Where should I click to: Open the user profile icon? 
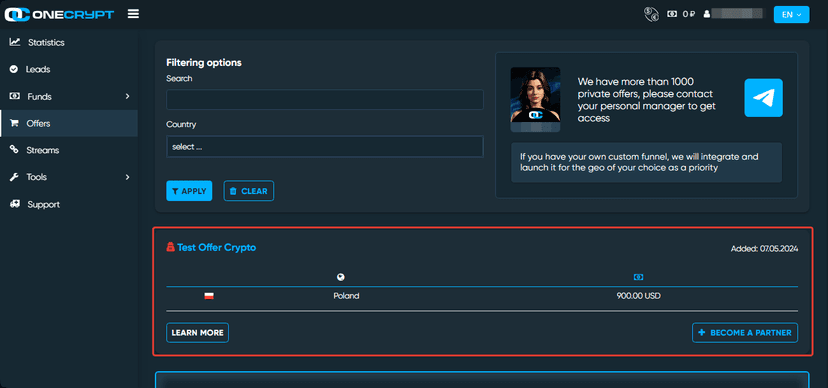point(707,14)
